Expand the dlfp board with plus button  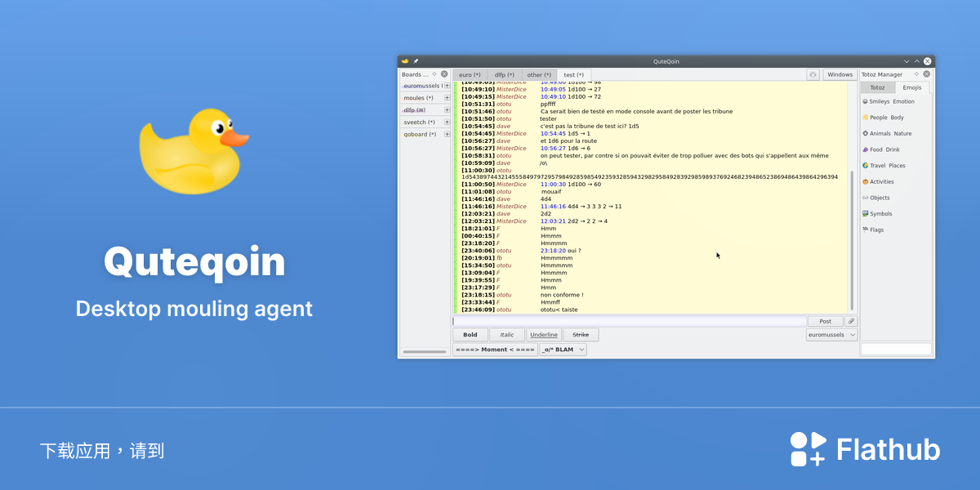coord(447,110)
